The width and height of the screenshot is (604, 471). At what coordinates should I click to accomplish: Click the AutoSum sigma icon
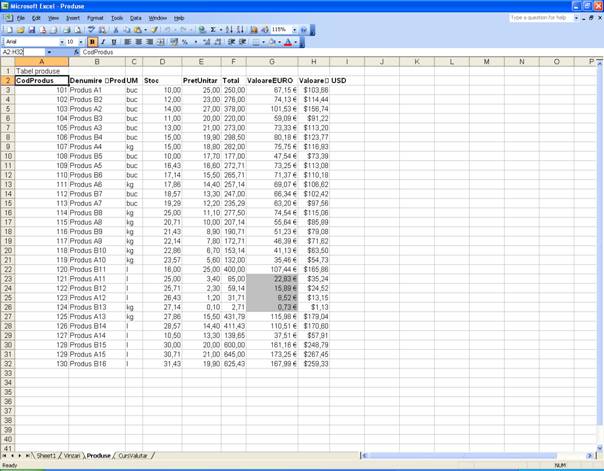click(213, 30)
